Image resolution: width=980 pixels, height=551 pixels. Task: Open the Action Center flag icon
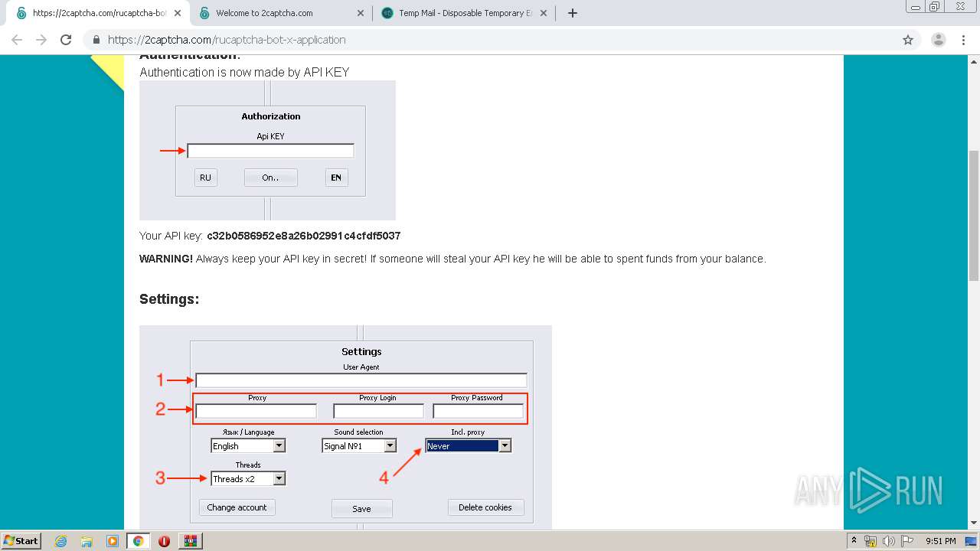906,541
